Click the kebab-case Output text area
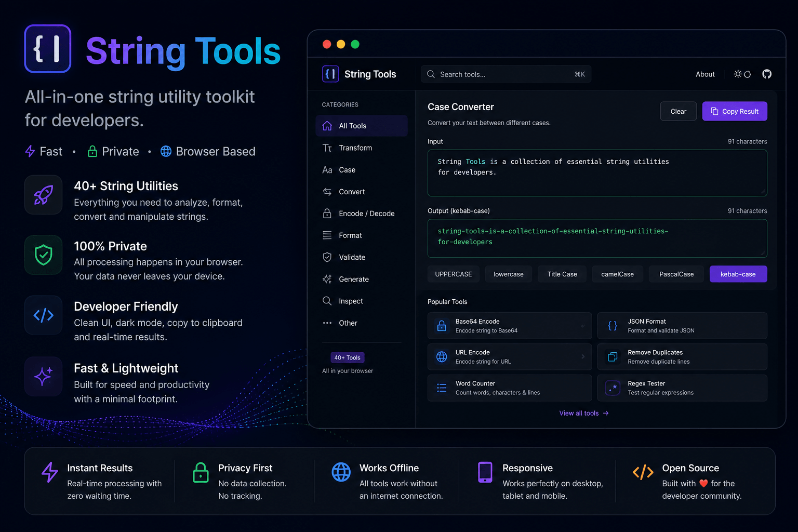Viewport: 798px width, 532px height. tap(597, 238)
